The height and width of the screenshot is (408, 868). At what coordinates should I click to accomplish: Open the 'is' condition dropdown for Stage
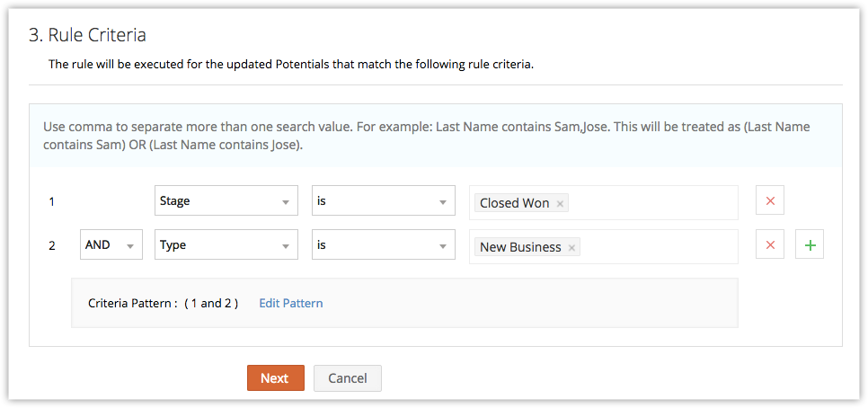[383, 201]
